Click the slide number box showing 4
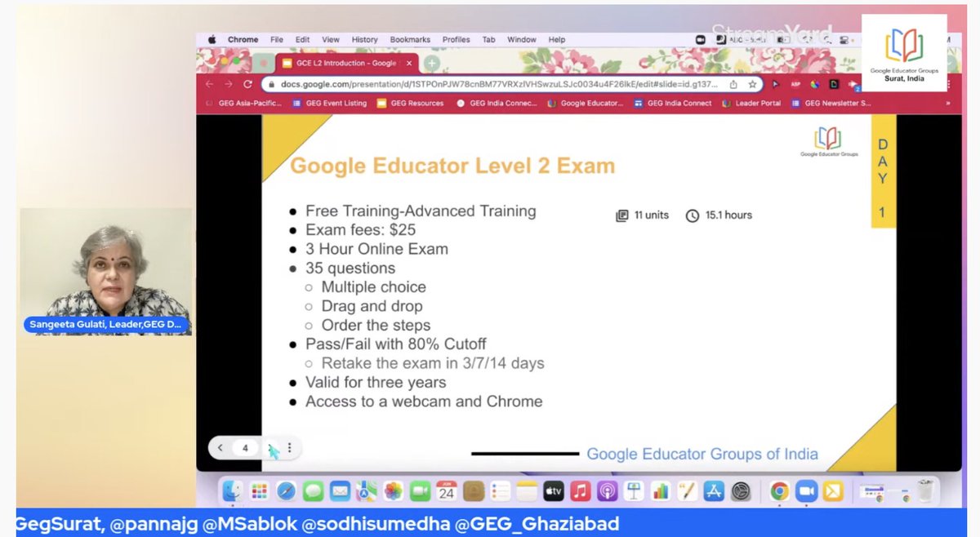The height and width of the screenshot is (537, 980). point(246,448)
